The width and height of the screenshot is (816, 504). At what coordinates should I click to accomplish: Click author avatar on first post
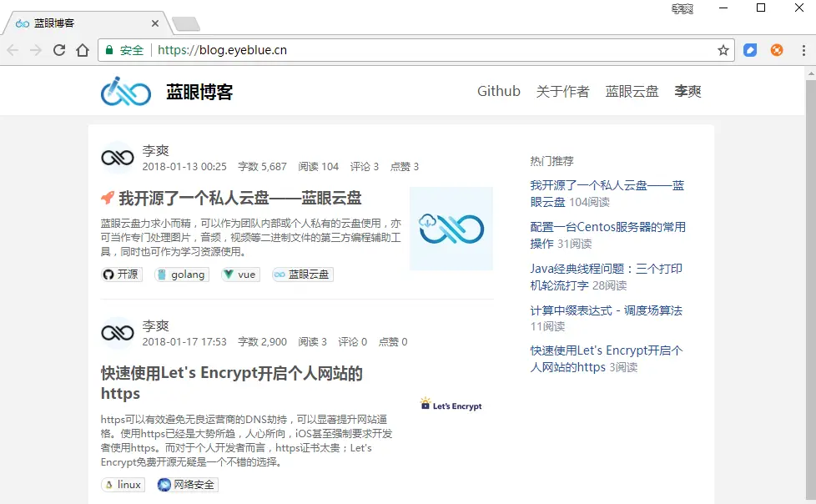click(118, 157)
